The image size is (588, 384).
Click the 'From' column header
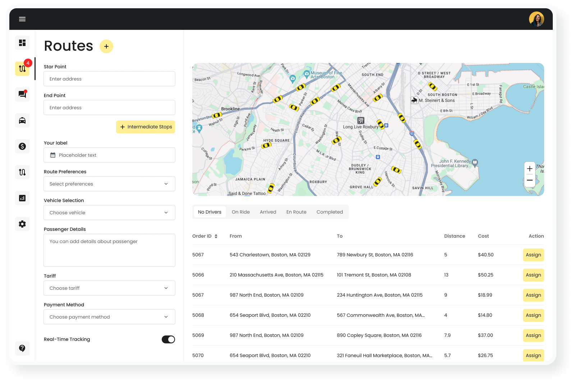click(x=236, y=236)
